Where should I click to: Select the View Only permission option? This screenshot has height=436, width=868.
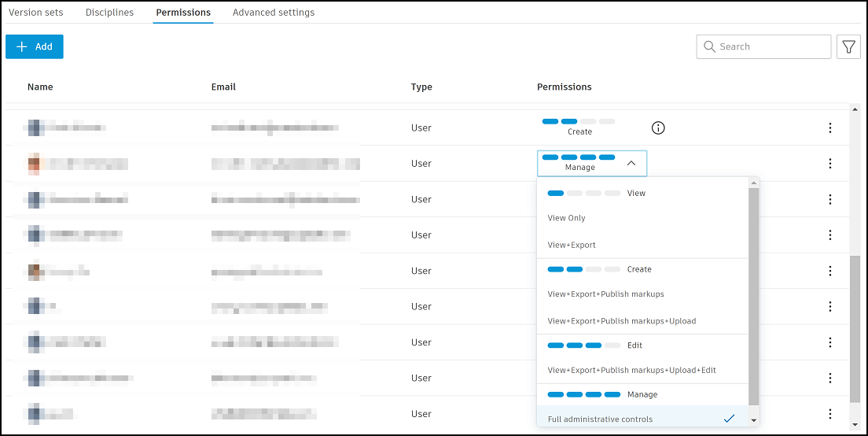click(567, 218)
